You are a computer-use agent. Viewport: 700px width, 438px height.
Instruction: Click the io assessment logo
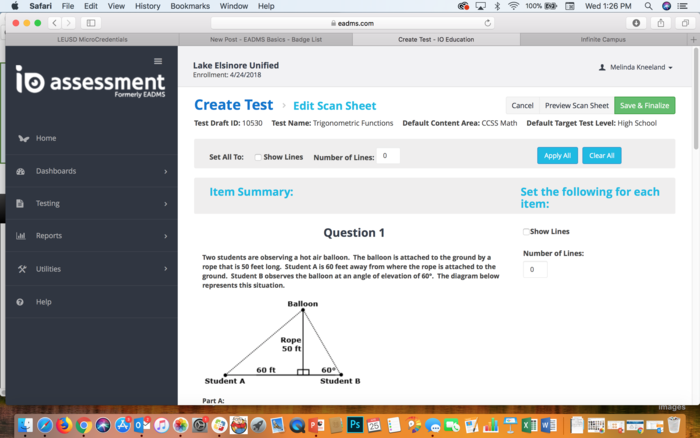[90, 84]
